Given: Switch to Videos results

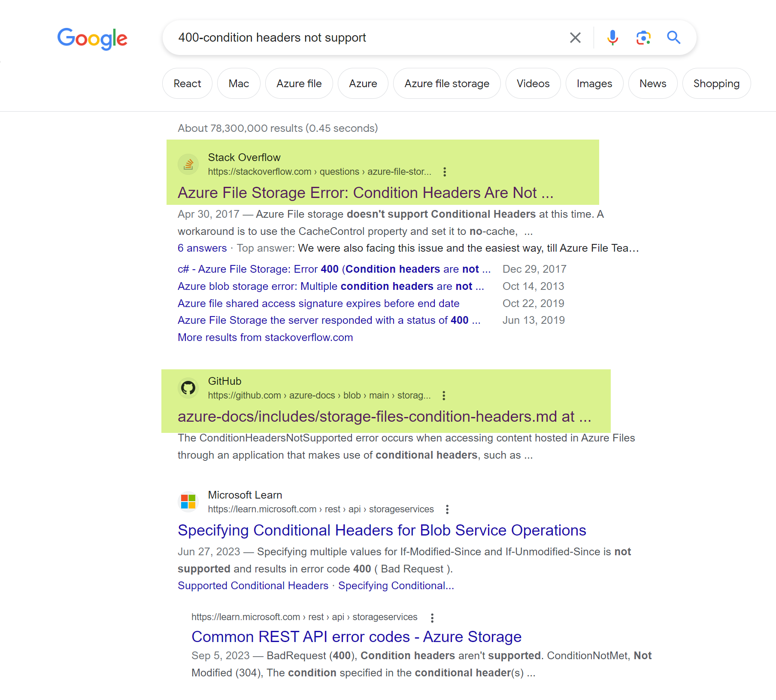Looking at the screenshot, I should pos(533,83).
